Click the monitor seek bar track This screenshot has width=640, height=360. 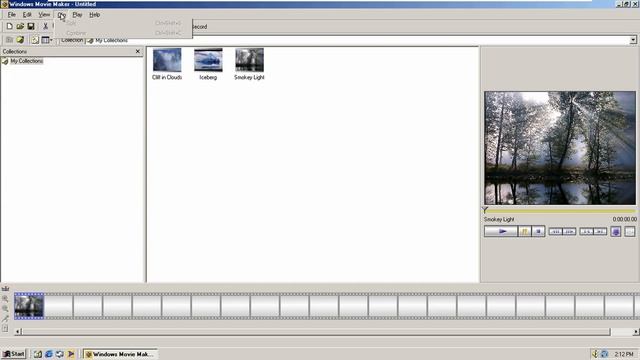coord(560,211)
